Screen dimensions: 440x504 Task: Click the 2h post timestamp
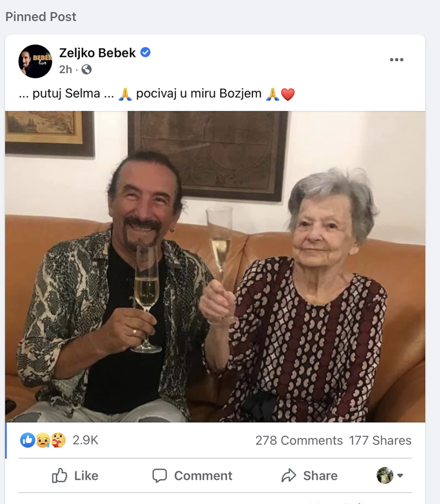point(65,69)
